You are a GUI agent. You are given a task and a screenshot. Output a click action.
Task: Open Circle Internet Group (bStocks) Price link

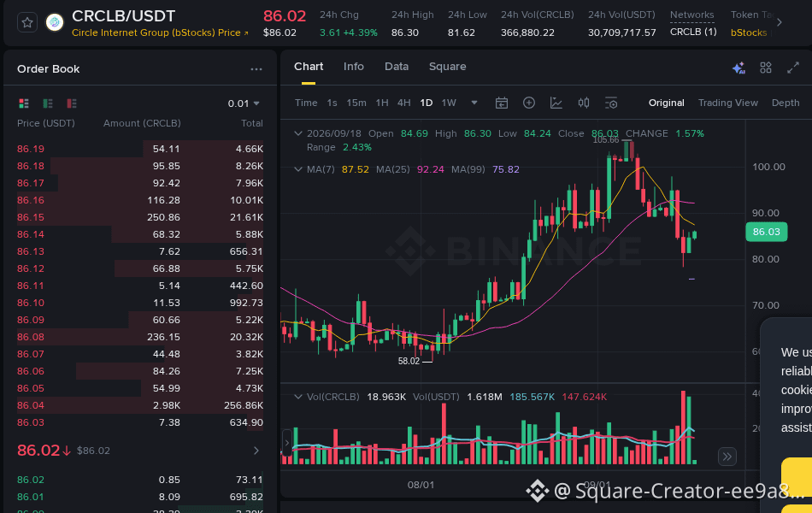(160, 32)
